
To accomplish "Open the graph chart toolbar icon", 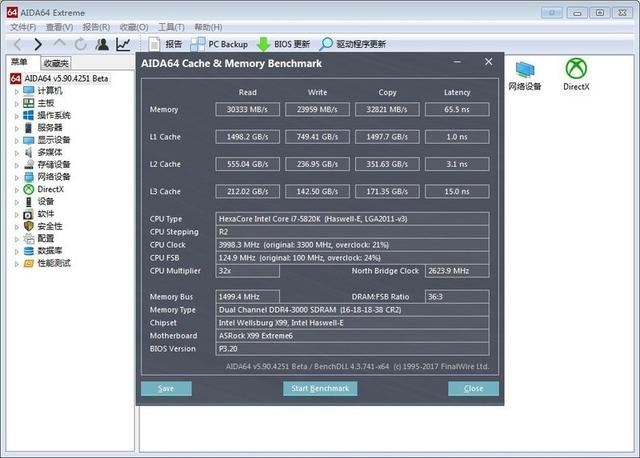I will (x=123, y=44).
